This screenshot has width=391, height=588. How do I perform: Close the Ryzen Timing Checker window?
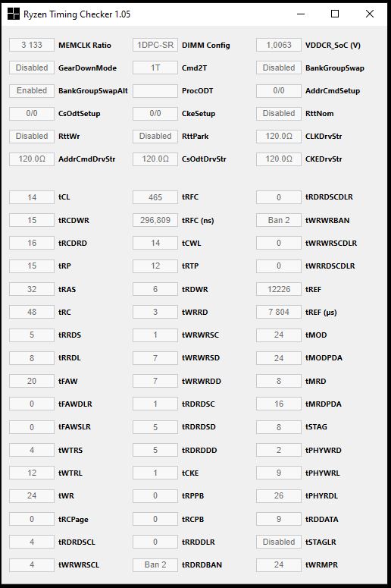click(369, 14)
